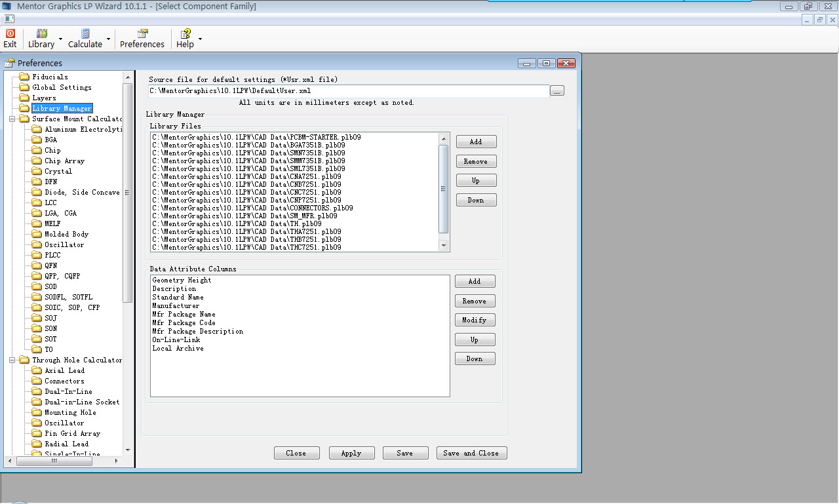Screen dimensions: 839x504
Task: Open the MELF folder icon
Action: click(x=37, y=223)
